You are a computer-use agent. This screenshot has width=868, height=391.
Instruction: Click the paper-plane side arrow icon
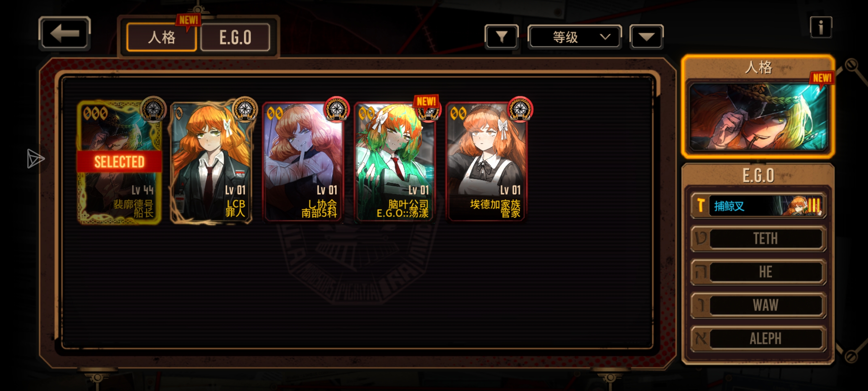pyautogui.click(x=35, y=159)
